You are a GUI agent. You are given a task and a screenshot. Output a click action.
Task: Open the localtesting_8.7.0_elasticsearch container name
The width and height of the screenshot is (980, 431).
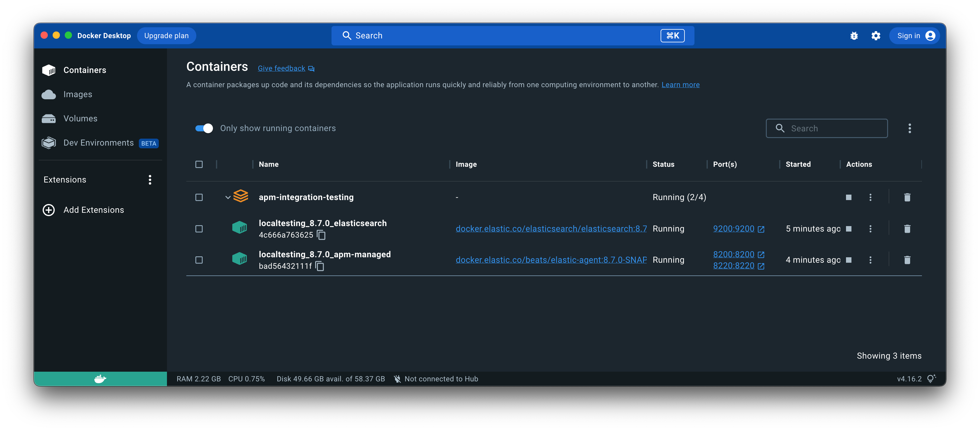coord(323,223)
